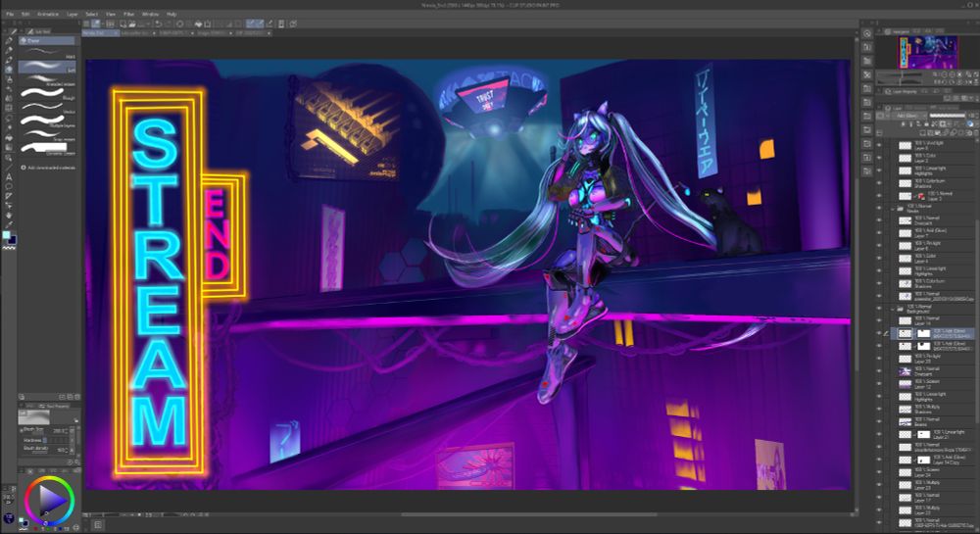
Task: Select the Fill bucket tool
Action: [9, 137]
